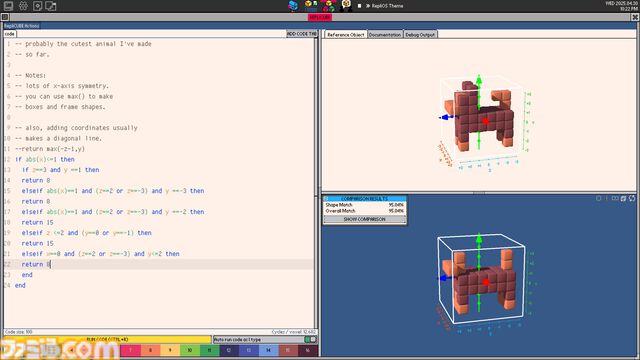This screenshot has width=640, height=360.
Task: Click the code editor line 22 return statement
Action: pyautogui.click(x=36, y=264)
